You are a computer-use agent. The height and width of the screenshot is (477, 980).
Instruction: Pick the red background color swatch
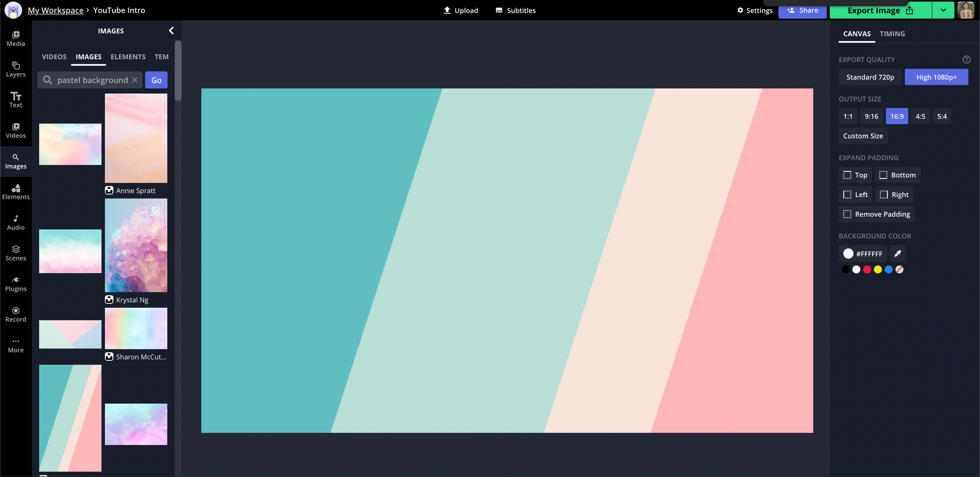click(x=867, y=270)
